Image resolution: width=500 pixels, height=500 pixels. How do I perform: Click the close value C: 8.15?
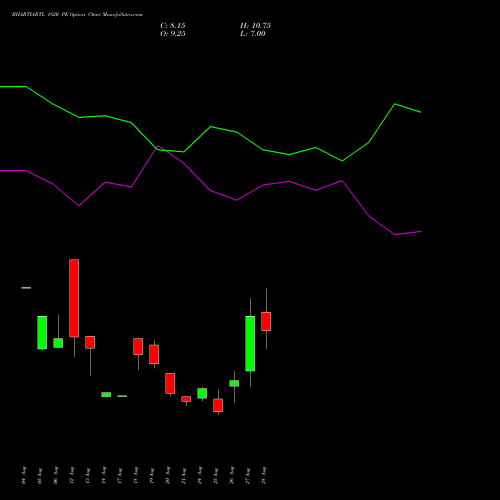[173, 26]
